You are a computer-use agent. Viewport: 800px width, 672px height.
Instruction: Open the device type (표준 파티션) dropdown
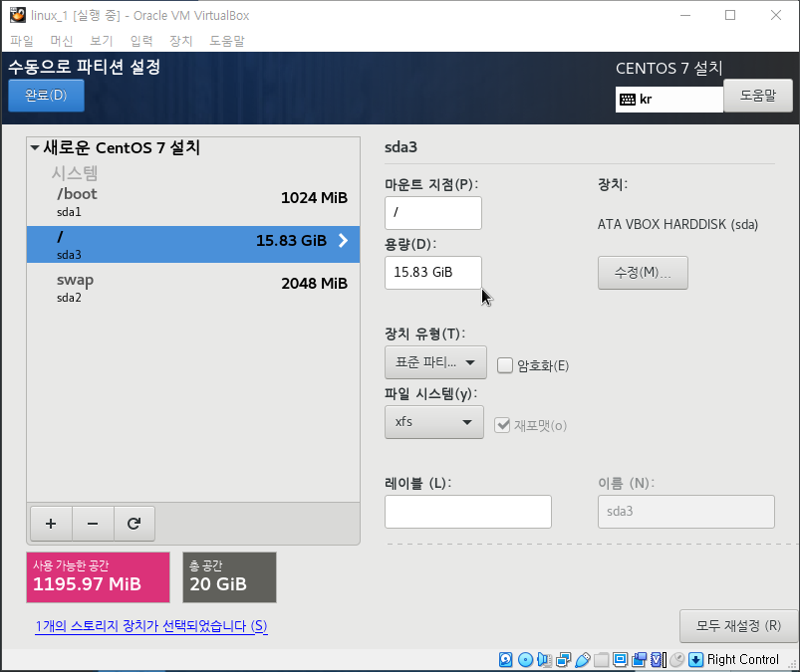click(x=435, y=362)
